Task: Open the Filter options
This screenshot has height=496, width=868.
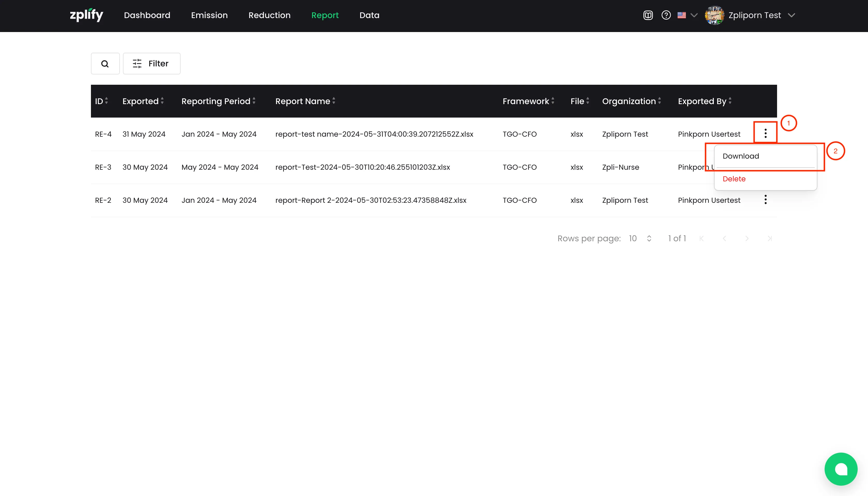Action: coord(151,64)
